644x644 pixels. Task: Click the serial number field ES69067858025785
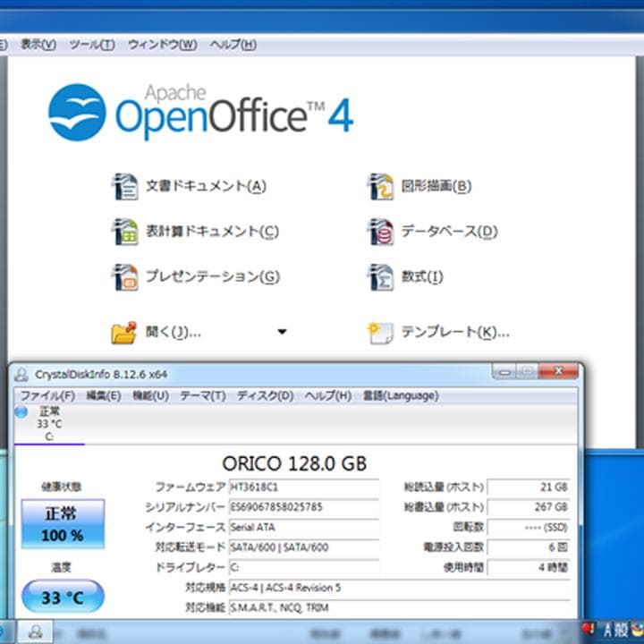point(304,507)
